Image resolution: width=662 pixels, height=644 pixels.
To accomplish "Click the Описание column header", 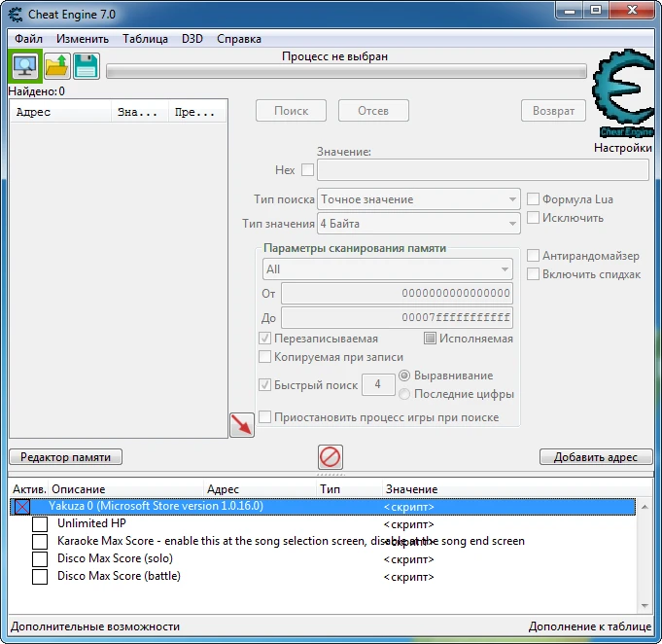I will pos(125,489).
